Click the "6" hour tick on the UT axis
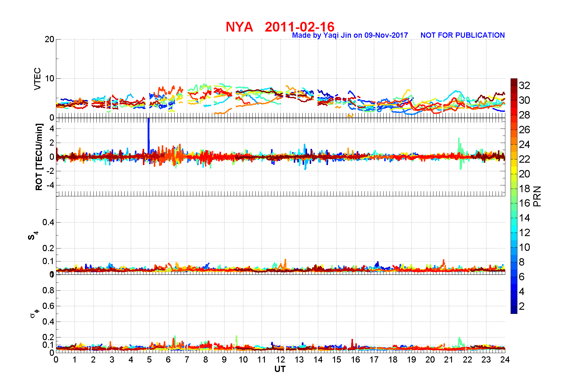Image resolution: width=561 pixels, height=392 pixels. [168, 360]
